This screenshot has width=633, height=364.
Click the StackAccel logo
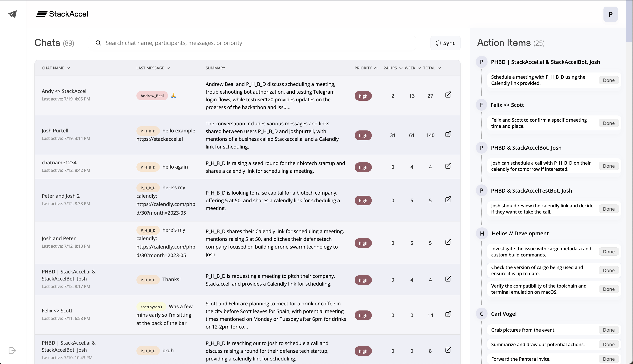62,14
